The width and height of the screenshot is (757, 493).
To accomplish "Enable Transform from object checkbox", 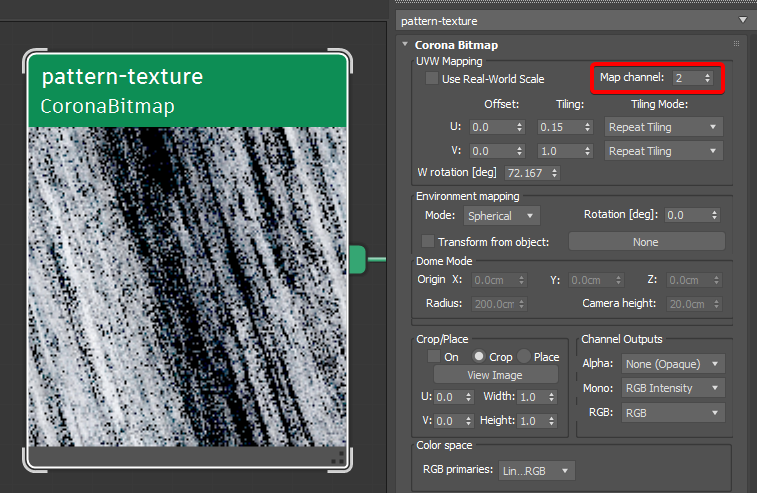I will pos(428,241).
